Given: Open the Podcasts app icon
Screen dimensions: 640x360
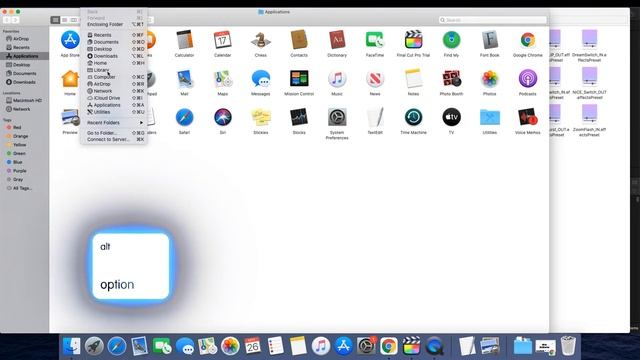Looking at the screenshot, I should click(528, 79).
